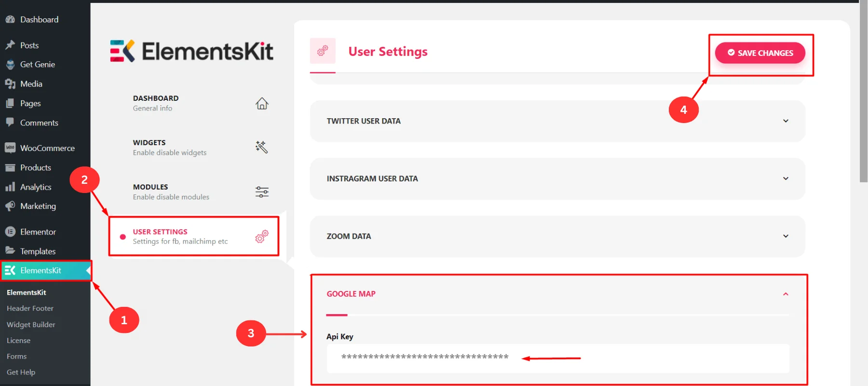Open the ElementsKit submenu link
This screenshot has width=868, height=386.
tap(27, 292)
